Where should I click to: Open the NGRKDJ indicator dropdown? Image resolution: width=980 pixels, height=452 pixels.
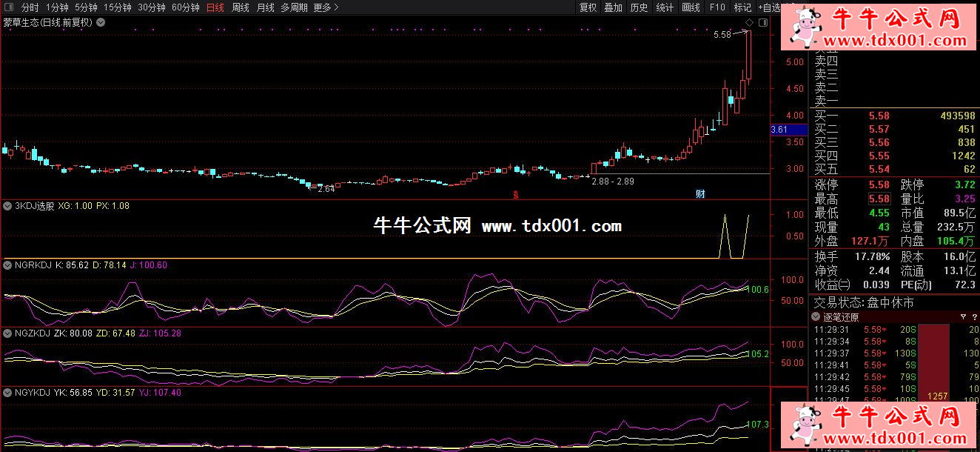8,265
